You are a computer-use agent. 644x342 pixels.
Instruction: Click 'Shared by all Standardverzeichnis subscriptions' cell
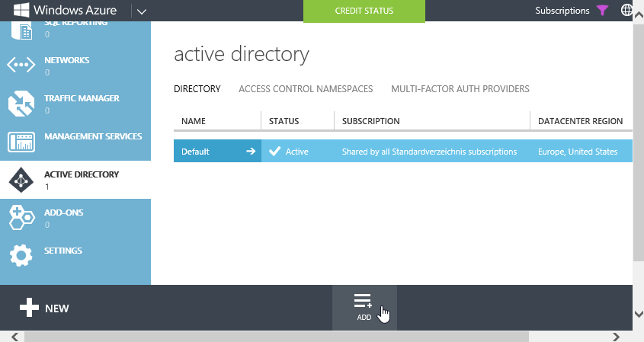429,152
